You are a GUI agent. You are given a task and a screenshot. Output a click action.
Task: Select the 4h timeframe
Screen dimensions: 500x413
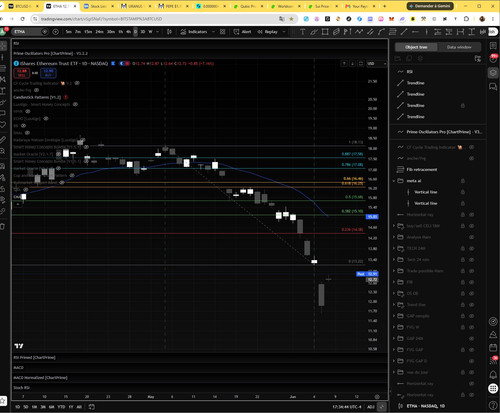[128, 32]
